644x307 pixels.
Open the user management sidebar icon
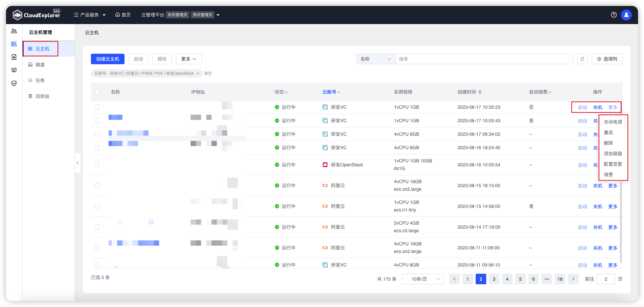click(14, 31)
